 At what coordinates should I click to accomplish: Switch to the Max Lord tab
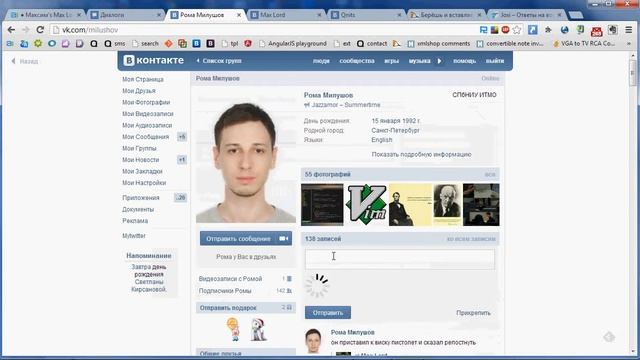tap(286, 15)
